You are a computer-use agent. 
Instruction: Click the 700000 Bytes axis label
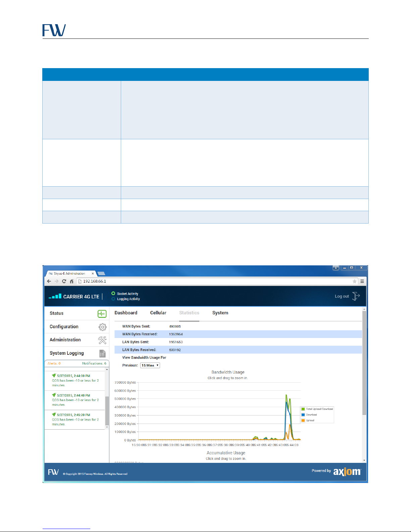pos(125,383)
